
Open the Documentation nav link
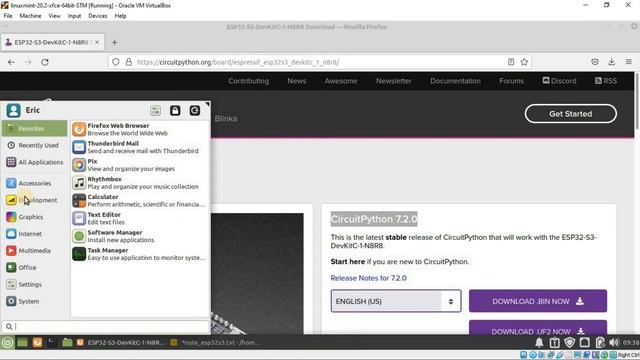click(455, 81)
